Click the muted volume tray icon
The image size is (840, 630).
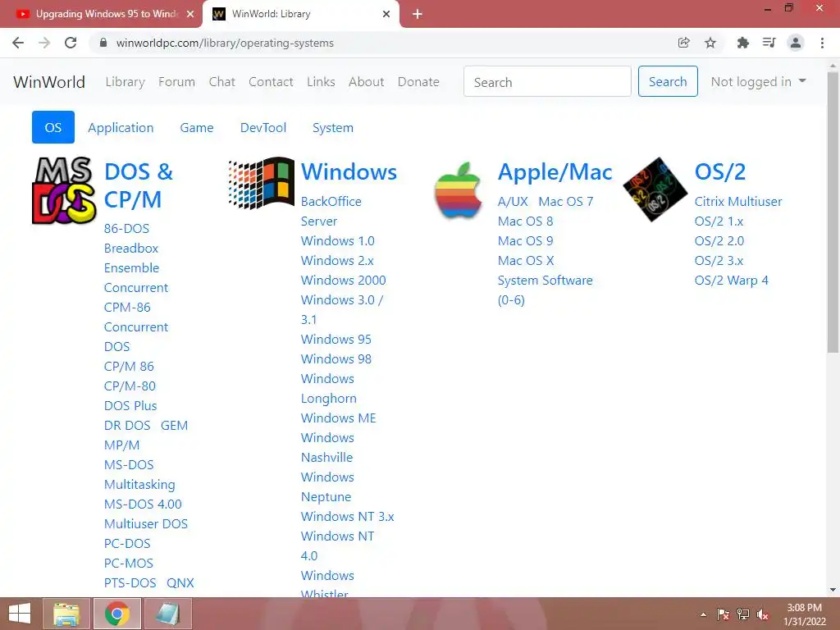(763, 614)
